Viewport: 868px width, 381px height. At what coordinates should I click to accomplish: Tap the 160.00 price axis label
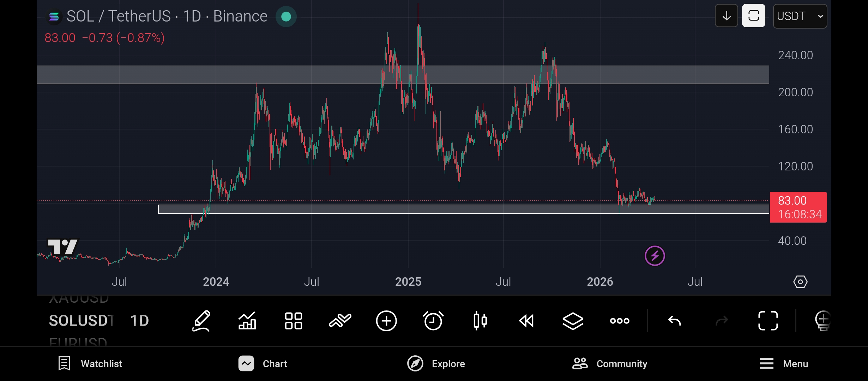[x=796, y=129]
